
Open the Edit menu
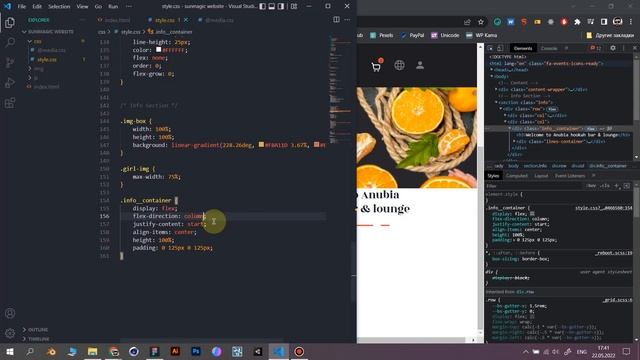(x=37, y=7)
